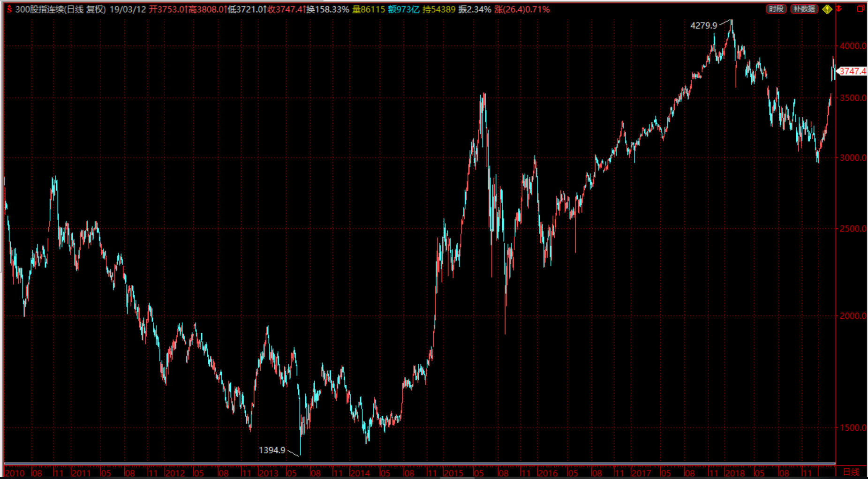Click the 2014 year label on the time axis
Viewport: 868px width, 479px height.
[x=360, y=473]
